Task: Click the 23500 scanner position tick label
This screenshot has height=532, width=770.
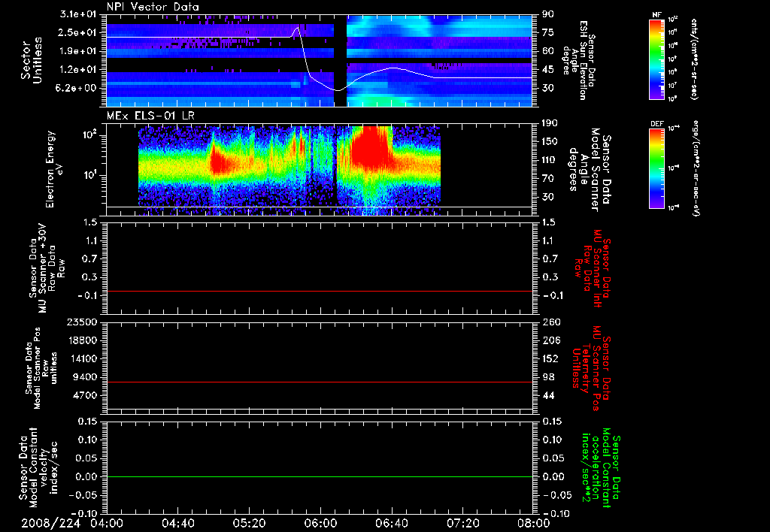Action: coord(81,322)
